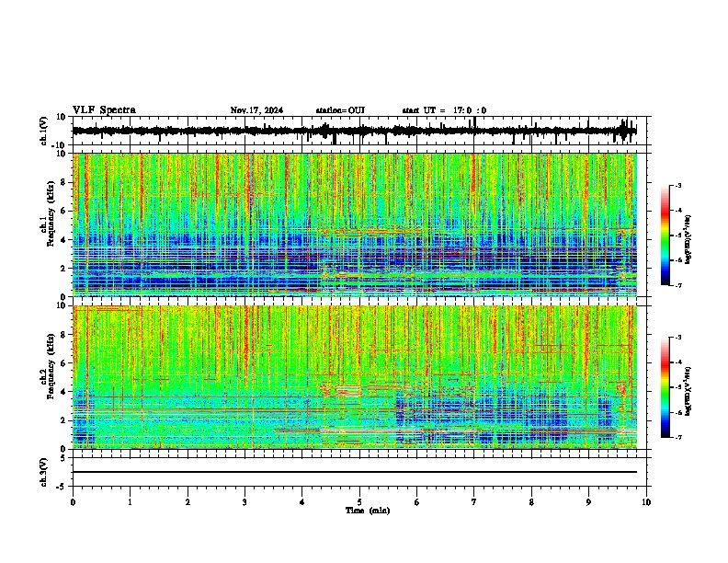The height and width of the screenshot is (563, 728).
Task: Click the 'station=OUJ' label
Action: point(340,110)
